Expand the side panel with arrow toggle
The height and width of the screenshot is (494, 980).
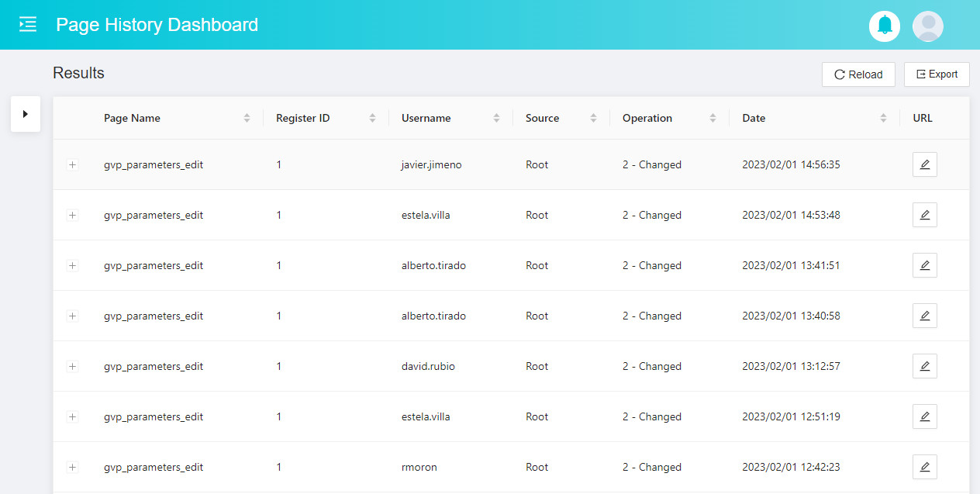tap(26, 114)
